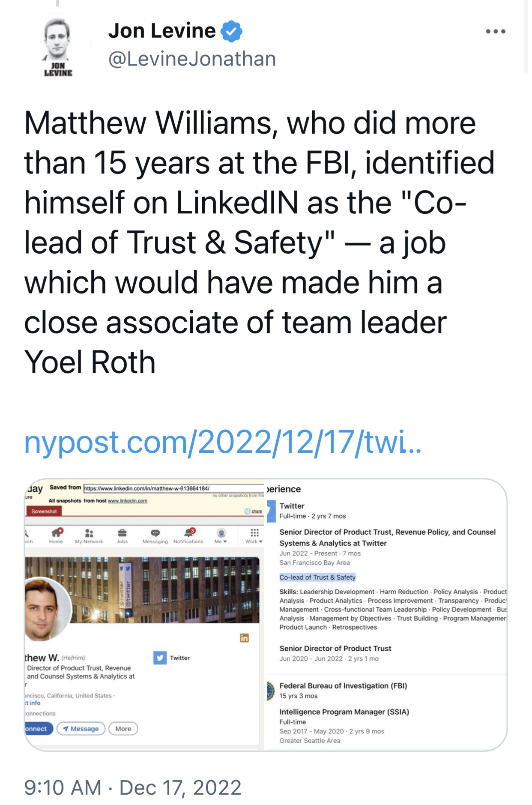Click the Message button on profile
Screen dimensions: 532x805
81,729
